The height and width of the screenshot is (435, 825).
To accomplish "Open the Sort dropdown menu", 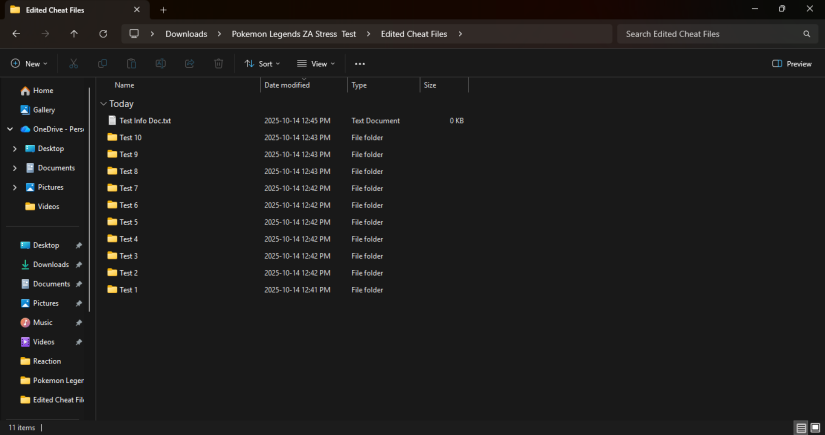I will click(x=262, y=64).
